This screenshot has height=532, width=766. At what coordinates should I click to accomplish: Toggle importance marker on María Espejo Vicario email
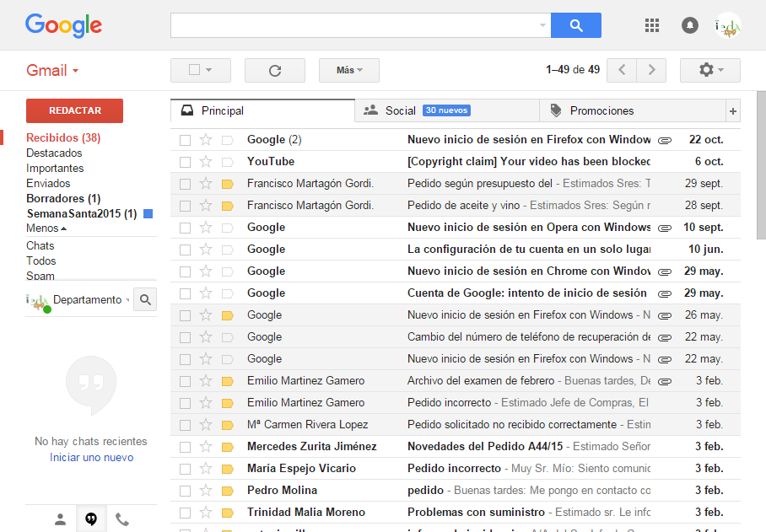[227, 469]
